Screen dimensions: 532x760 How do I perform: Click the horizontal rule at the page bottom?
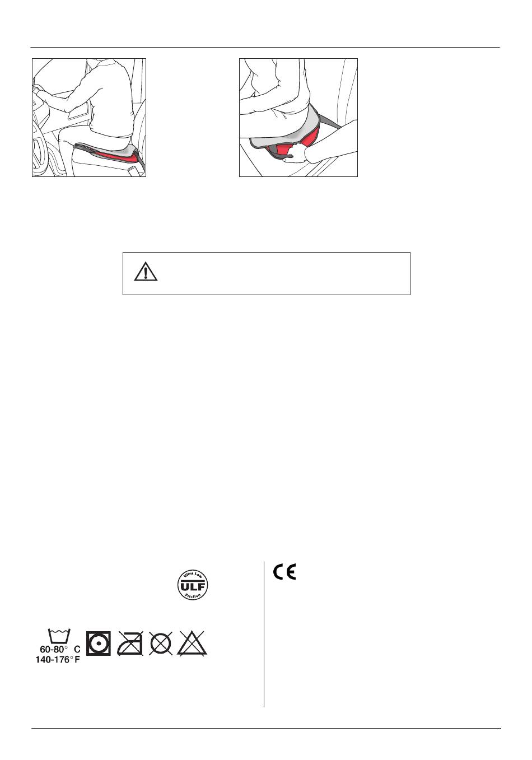coord(266,728)
